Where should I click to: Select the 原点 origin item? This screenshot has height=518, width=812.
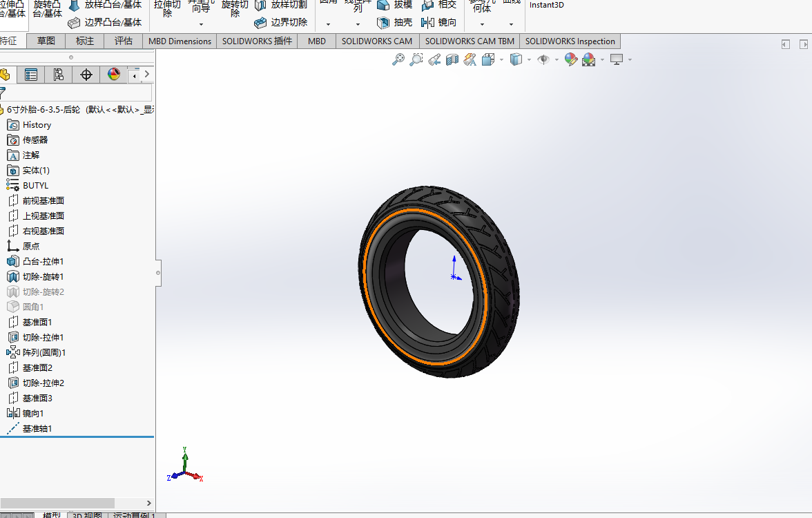[x=23, y=246]
